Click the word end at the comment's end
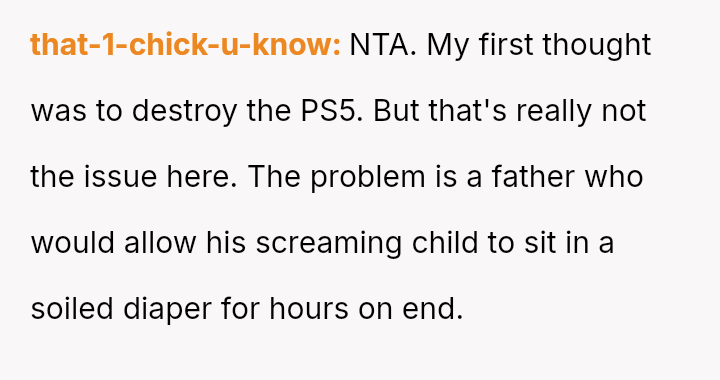The width and height of the screenshot is (720, 380). [432, 309]
